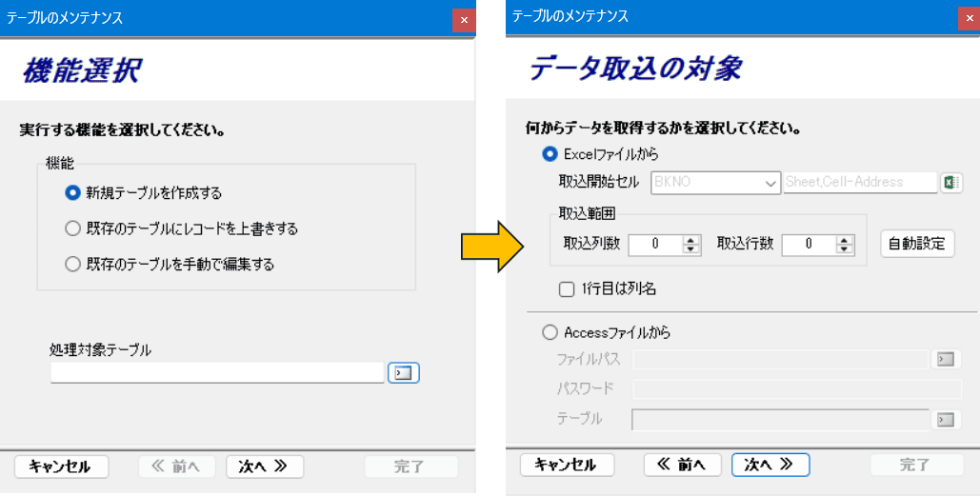Increase 取込列数 with up arrow
This screenshot has width=980, height=496.
tap(691, 239)
